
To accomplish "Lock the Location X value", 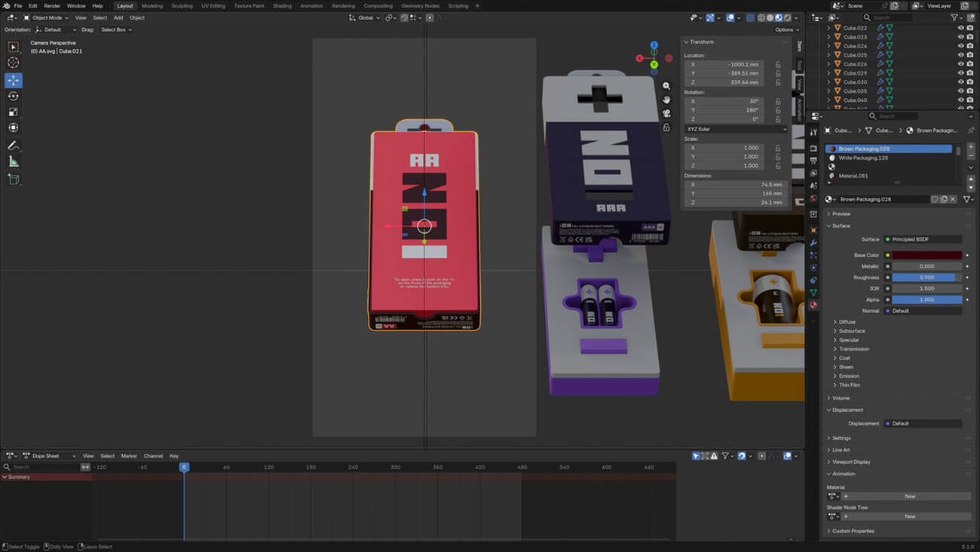I will (x=778, y=65).
